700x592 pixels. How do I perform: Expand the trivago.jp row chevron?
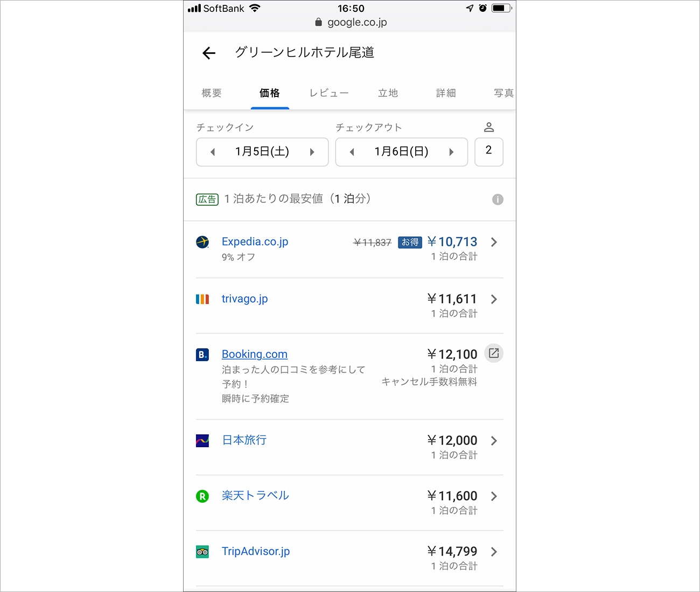click(494, 299)
